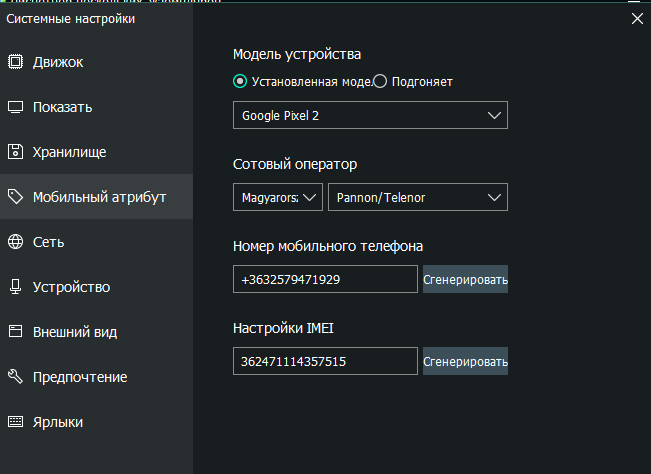Screen dimensions: 651x474
Task: Click the engine chip icon for Движок
Action: click(x=16, y=62)
